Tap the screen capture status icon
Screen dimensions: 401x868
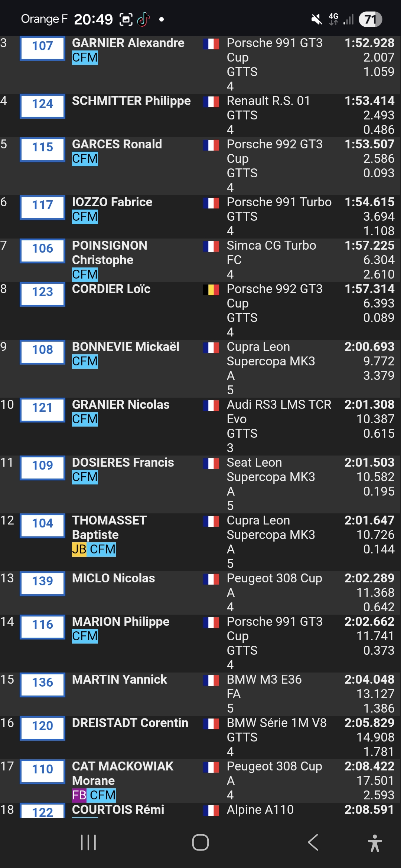pos(126,19)
